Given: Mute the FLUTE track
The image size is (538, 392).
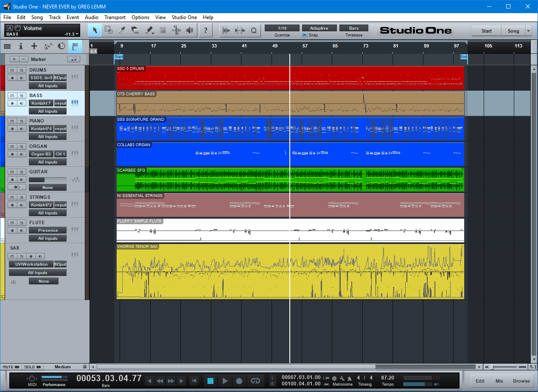Looking at the screenshot, I should click(x=12, y=223).
